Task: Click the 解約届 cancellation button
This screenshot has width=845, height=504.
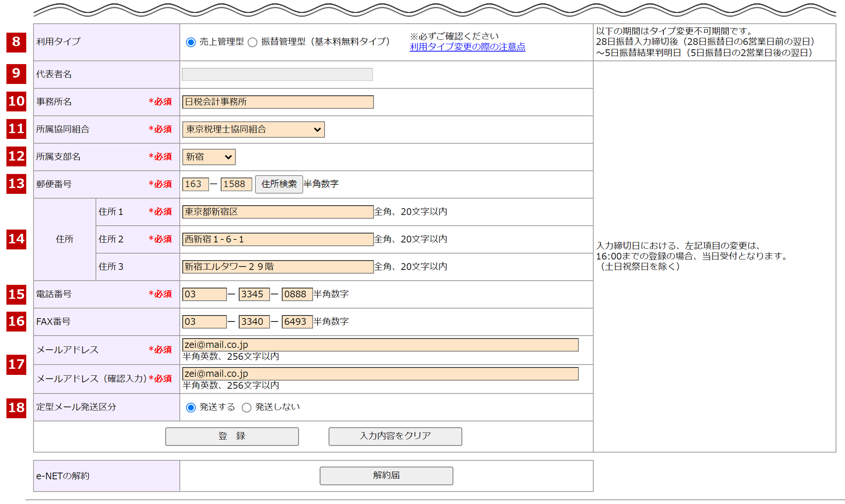Action: click(x=386, y=476)
